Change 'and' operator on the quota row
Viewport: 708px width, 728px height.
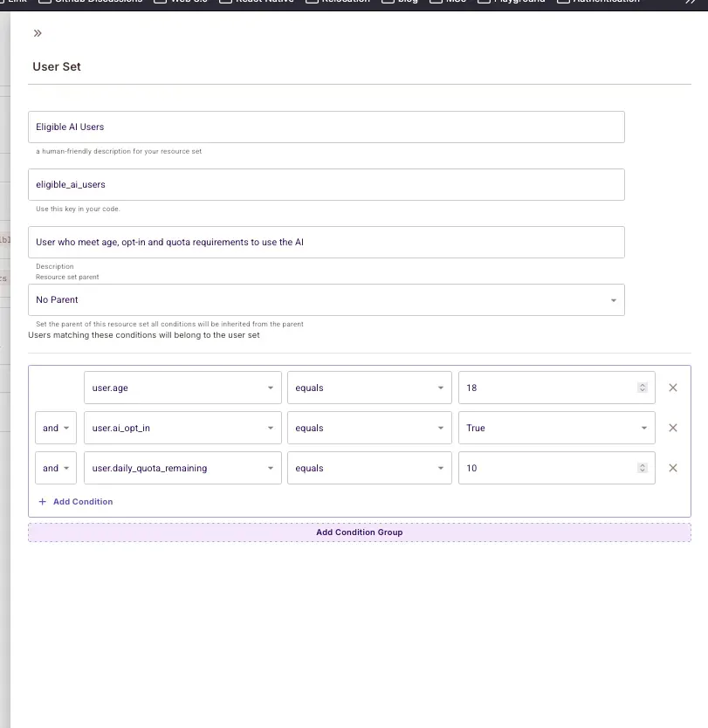[x=56, y=468]
